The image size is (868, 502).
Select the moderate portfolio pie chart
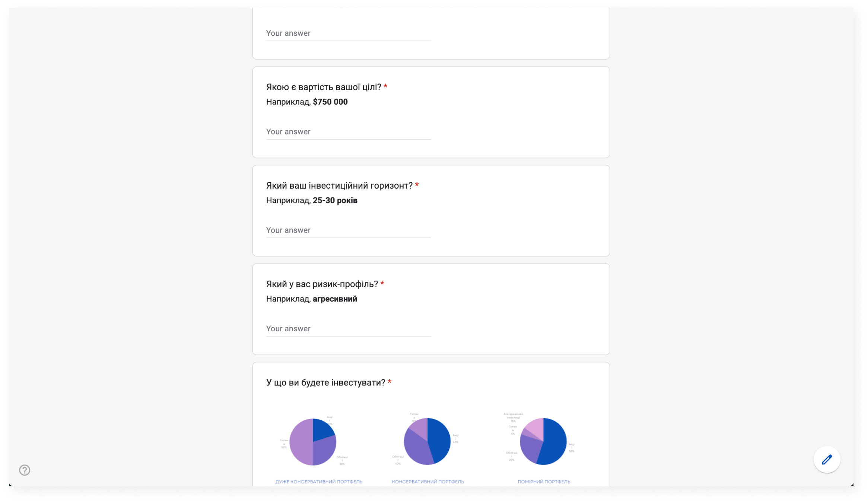pos(543,442)
